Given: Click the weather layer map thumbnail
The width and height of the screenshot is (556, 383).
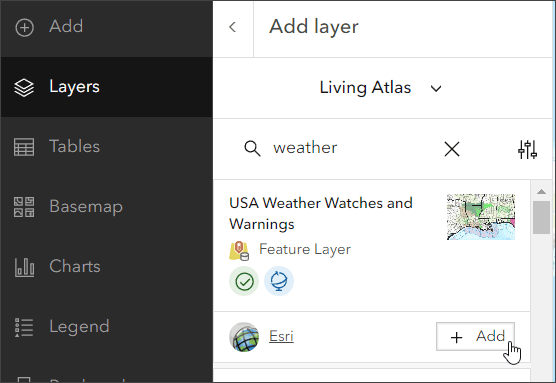Looking at the screenshot, I should tap(480, 217).
